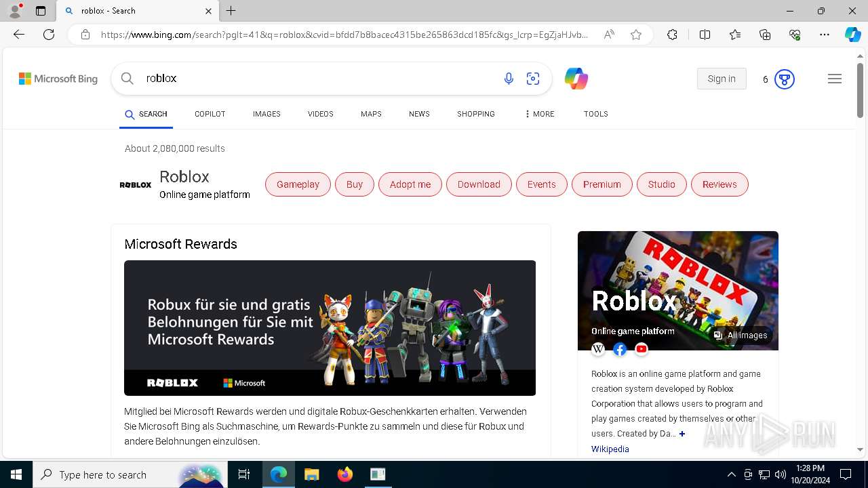Open Bing Copilot colorful logo
This screenshot has width=868, height=488.
point(576,79)
